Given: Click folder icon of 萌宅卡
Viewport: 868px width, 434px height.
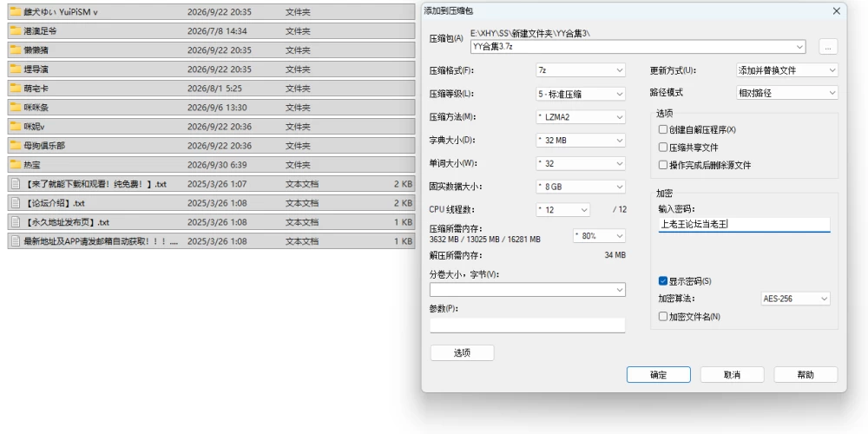Looking at the screenshot, I should point(16,88).
